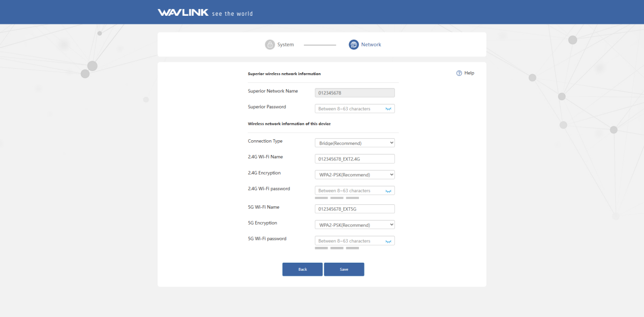Viewport: 644px width, 317px height.
Task: Click the '5G Wi-Fi Name' label
Action: coord(264,207)
